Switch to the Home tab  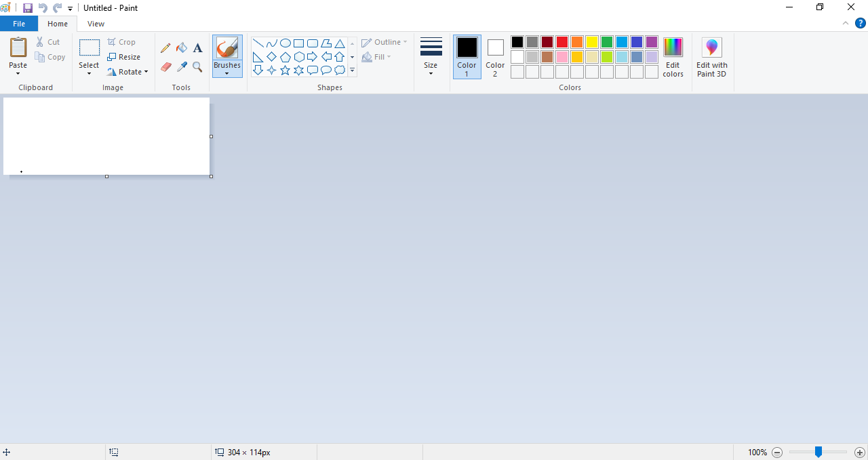(x=58, y=24)
